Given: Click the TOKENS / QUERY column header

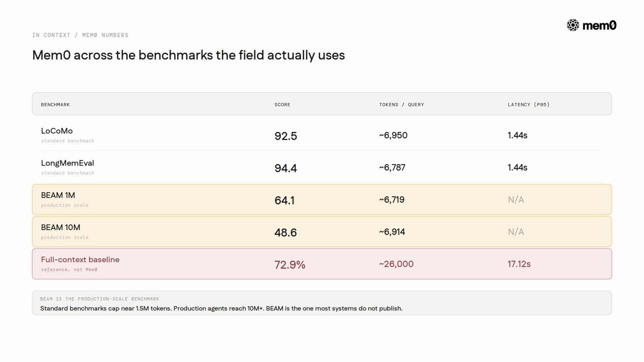Looking at the screenshot, I should [x=401, y=105].
